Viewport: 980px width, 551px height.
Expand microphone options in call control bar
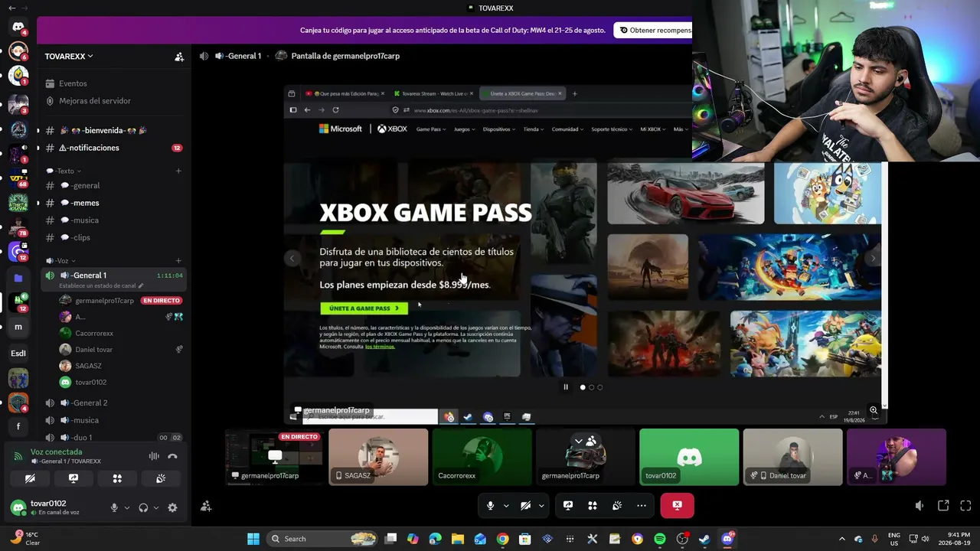[506, 506]
